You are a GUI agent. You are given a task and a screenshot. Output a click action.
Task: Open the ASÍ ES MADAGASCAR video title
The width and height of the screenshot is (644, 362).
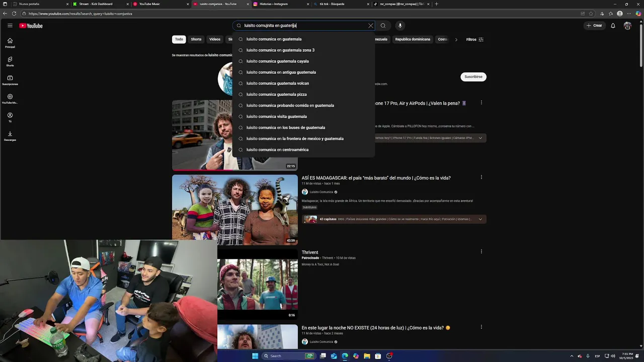coord(376,178)
